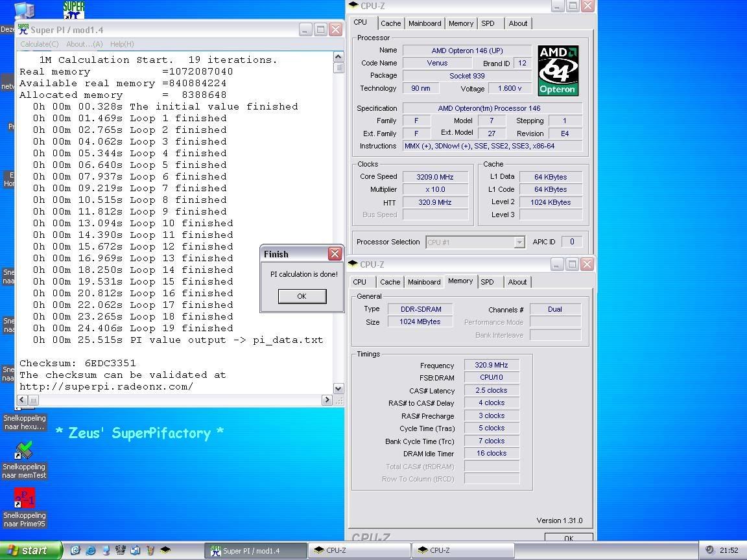This screenshot has height=560, width=747.
Task: Confirm the Finish dialog with OK
Action: coord(302,296)
